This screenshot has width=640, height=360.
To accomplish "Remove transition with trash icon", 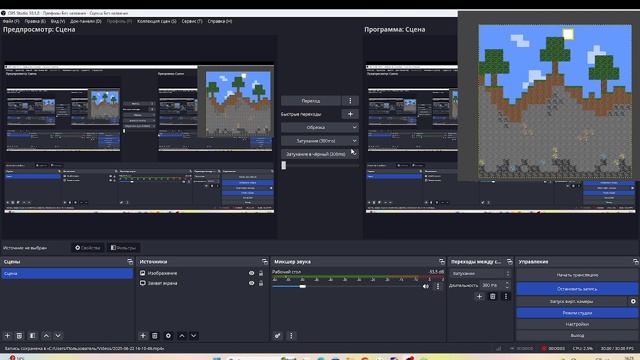I will 493,296.
